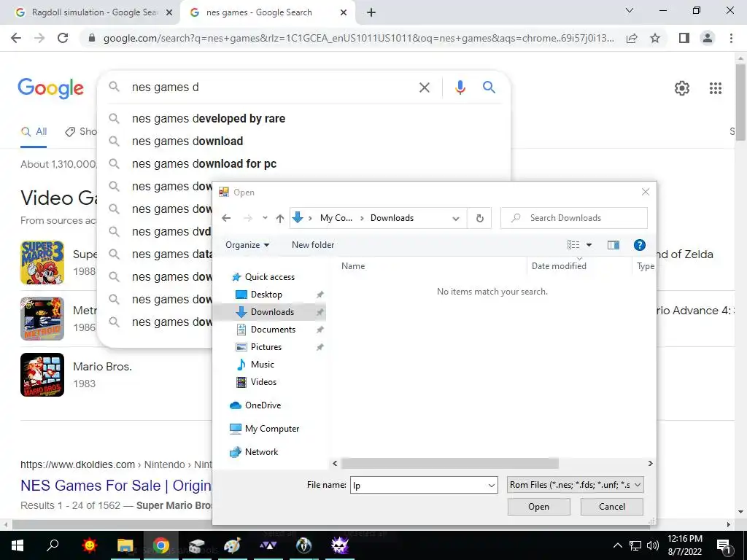Refresh the Downloads folder listing

(x=480, y=218)
